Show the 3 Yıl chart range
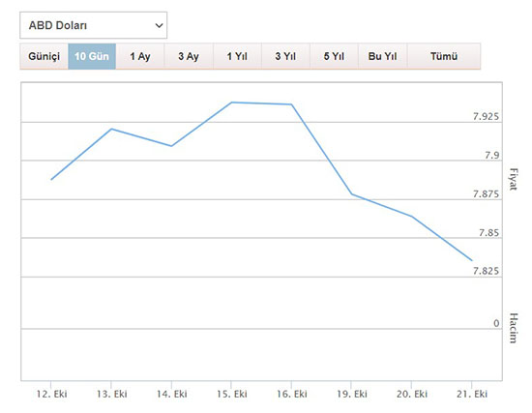Screen dimensions: 532x413 coord(285,56)
